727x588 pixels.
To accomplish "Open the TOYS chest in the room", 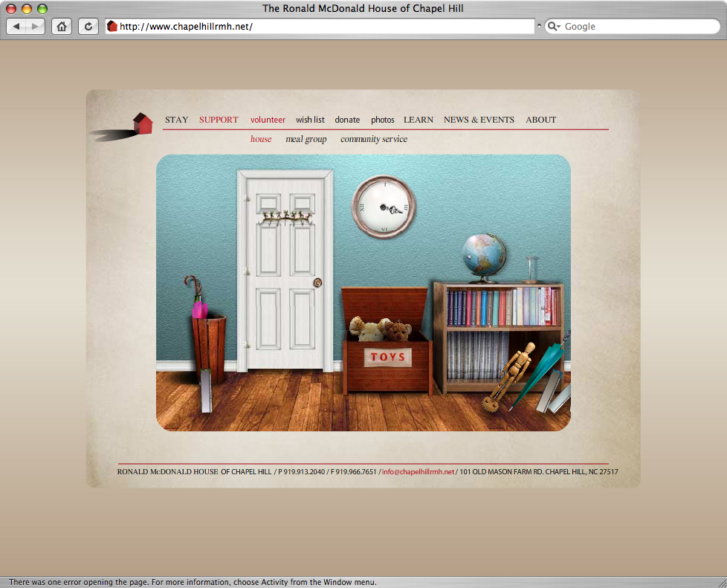I will 387,341.
